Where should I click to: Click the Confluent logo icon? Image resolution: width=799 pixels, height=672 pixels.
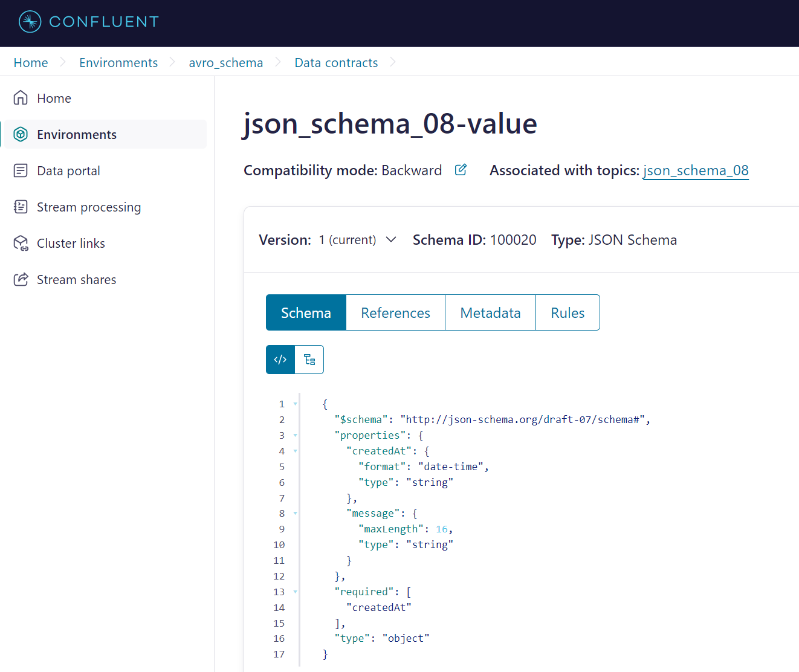pos(30,22)
